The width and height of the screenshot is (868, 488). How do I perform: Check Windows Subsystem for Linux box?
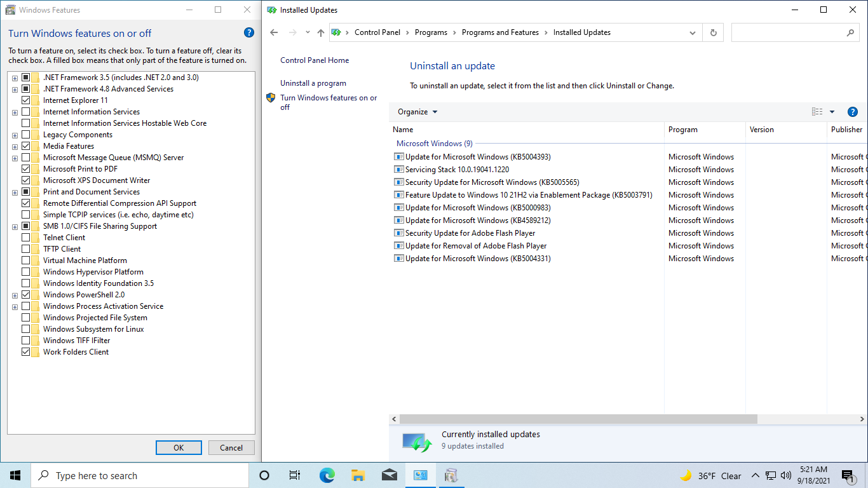click(26, 329)
